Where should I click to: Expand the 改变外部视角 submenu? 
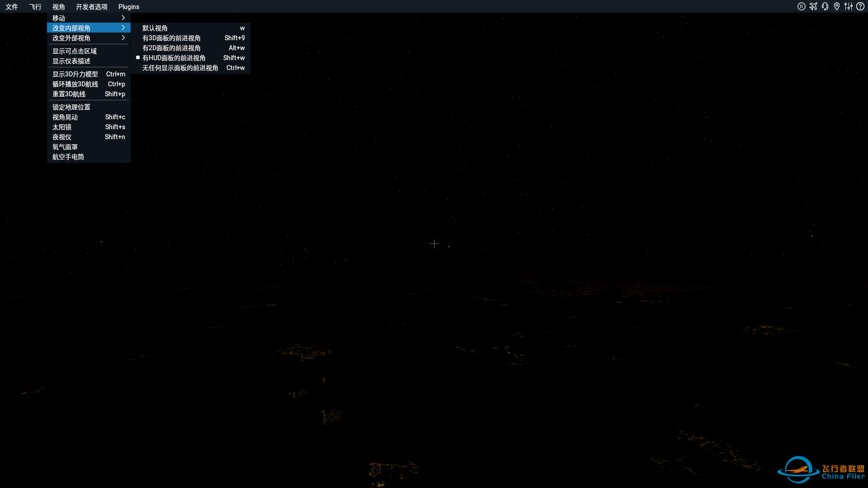pyautogui.click(x=89, y=38)
